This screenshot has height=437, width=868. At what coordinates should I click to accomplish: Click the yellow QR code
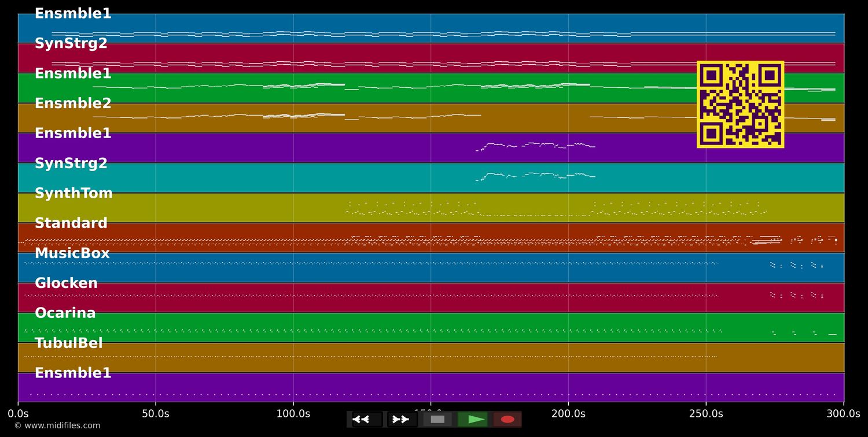[740, 105]
